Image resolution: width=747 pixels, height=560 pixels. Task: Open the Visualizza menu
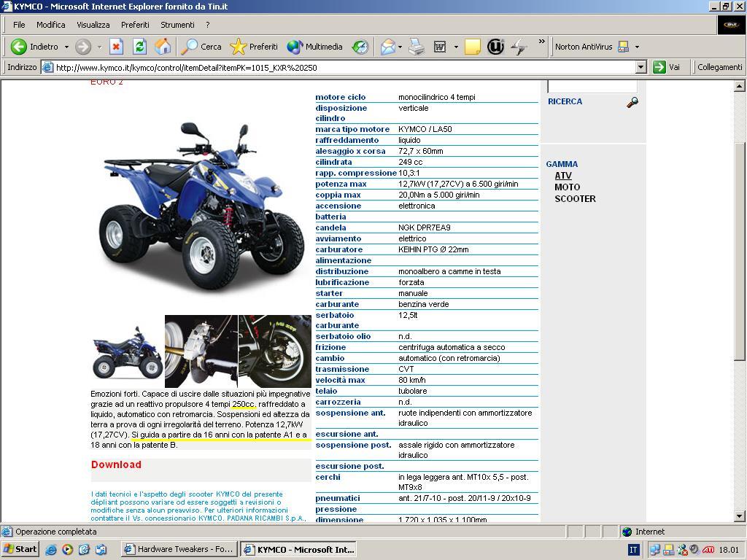[x=93, y=25]
